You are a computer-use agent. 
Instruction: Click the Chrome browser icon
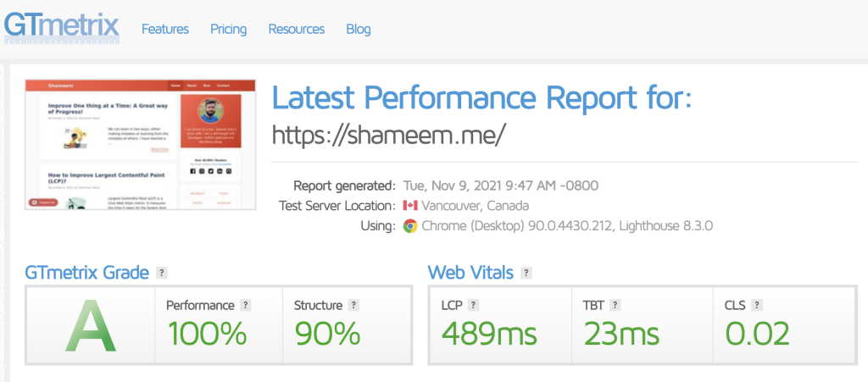click(410, 226)
